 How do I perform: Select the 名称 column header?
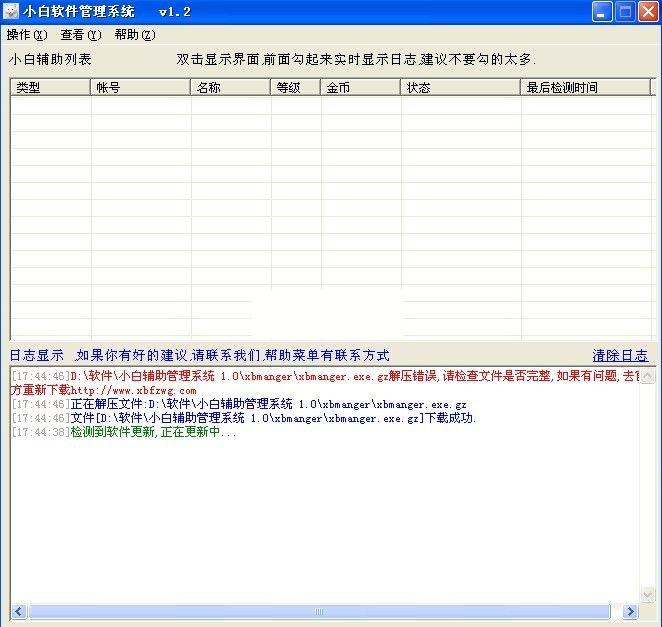click(230, 88)
